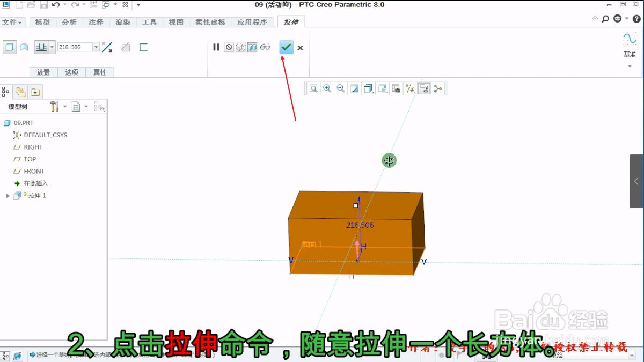Cancel the extrude with the X button
This screenshot has width=644, height=362.
tap(300, 48)
